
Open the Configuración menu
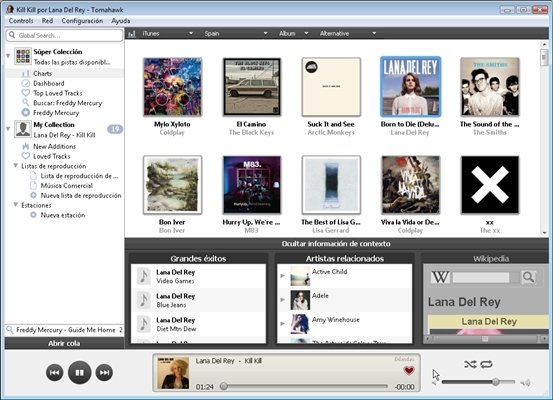pyautogui.click(x=82, y=21)
